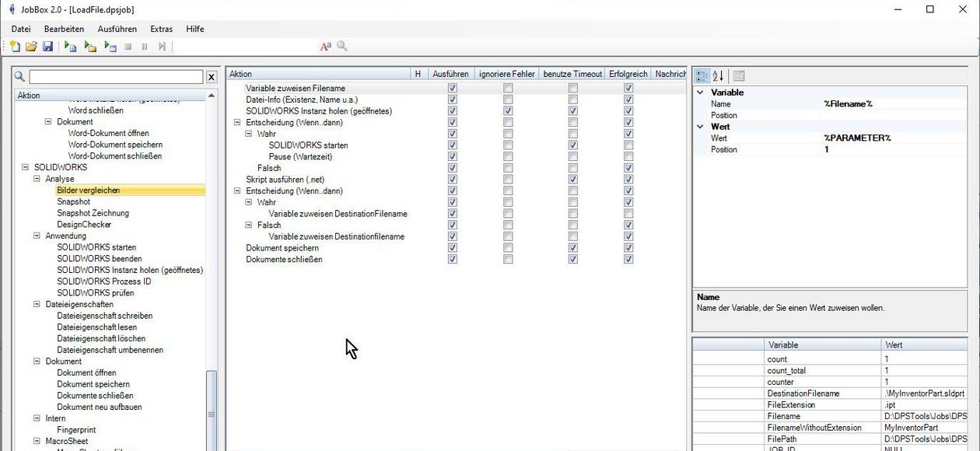Open an existing job file
The height and width of the screenshot is (451, 980).
[33, 46]
